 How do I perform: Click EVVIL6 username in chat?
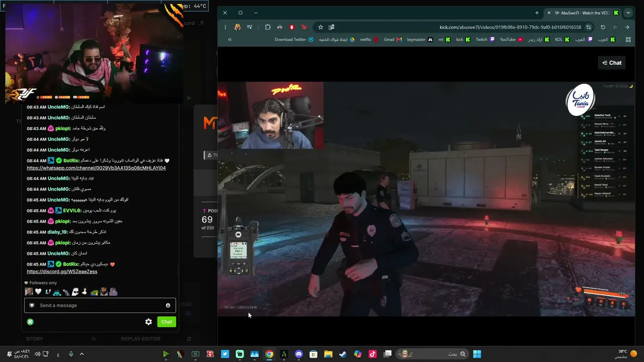click(x=72, y=211)
